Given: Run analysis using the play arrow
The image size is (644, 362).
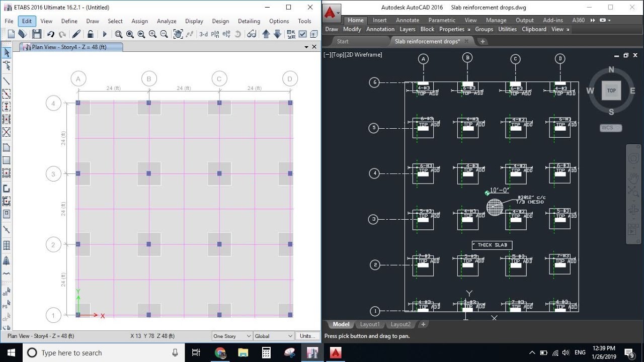Looking at the screenshot, I should click(105, 34).
